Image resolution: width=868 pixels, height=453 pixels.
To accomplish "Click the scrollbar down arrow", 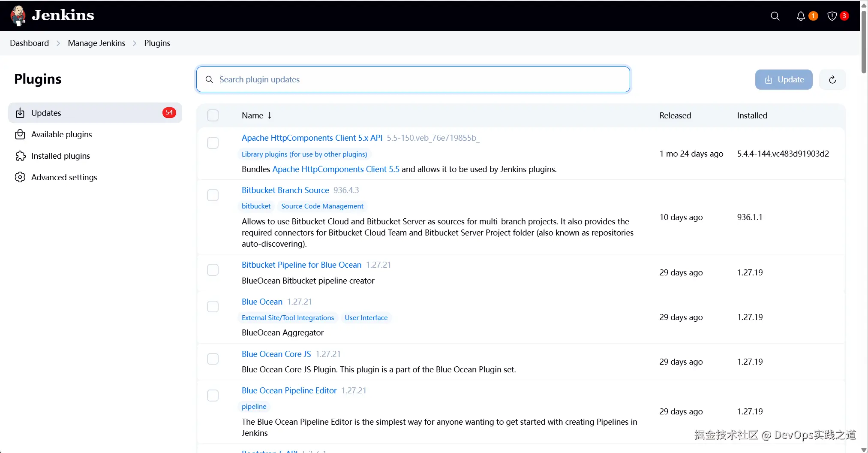I will coord(864,450).
